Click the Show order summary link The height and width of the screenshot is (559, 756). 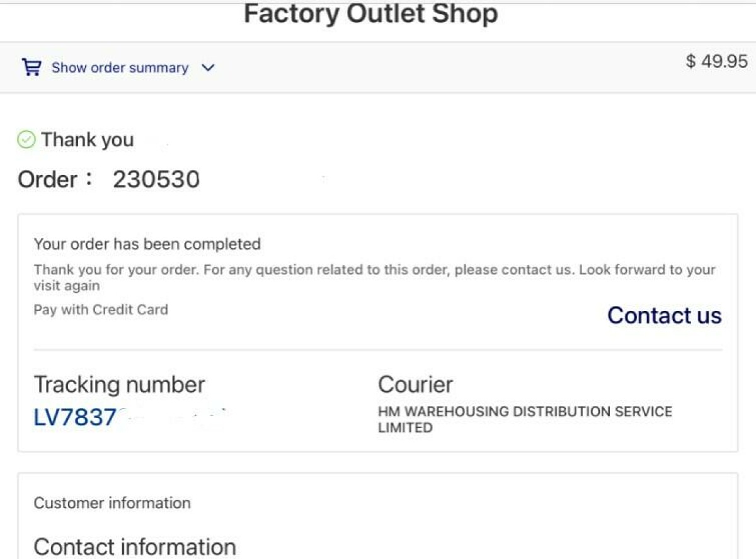pos(120,68)
